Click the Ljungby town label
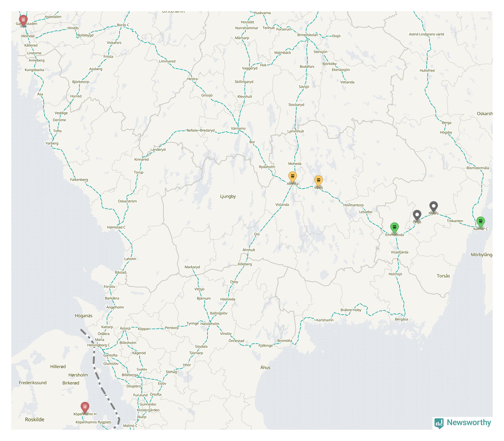Image resolution: width=504 pixels, height=441 pixels. [228, 196]
